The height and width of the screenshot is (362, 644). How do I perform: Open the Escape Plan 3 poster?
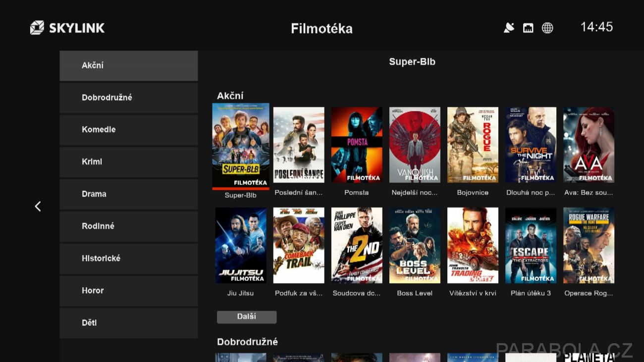(531, 246)
